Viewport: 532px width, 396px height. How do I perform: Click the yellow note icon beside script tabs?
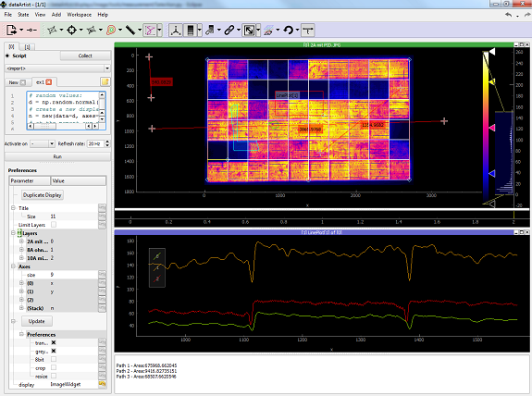(105, 81)
